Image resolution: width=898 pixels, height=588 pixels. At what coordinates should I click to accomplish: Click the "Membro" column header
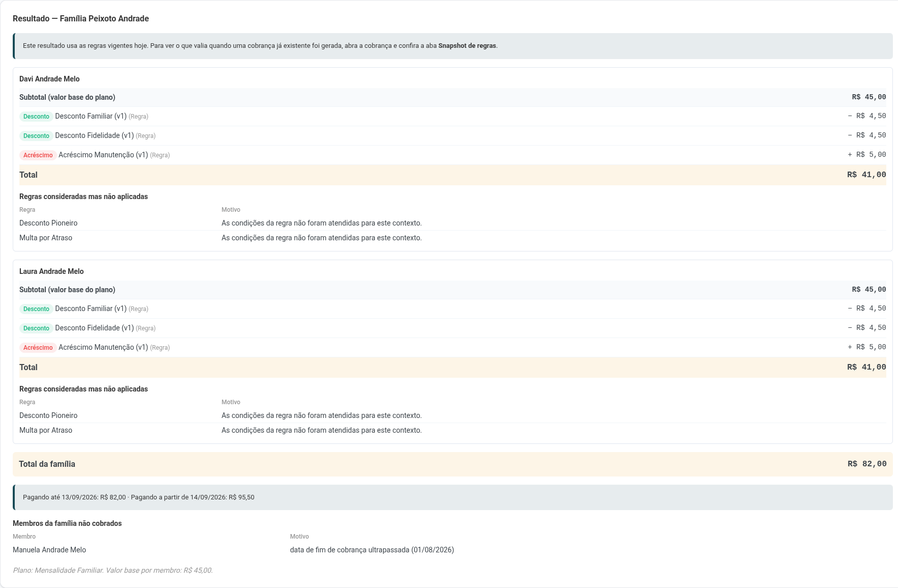[x=24, y=537]
